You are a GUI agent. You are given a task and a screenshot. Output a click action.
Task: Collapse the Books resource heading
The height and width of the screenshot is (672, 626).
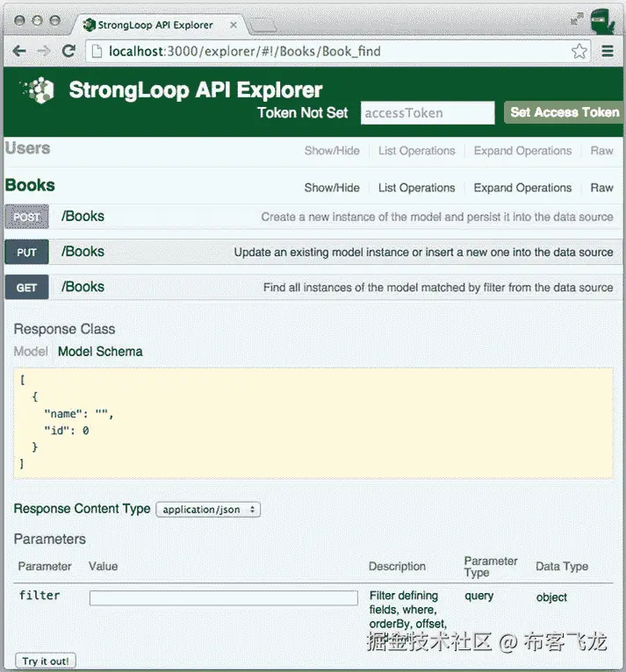coord(30,185)
